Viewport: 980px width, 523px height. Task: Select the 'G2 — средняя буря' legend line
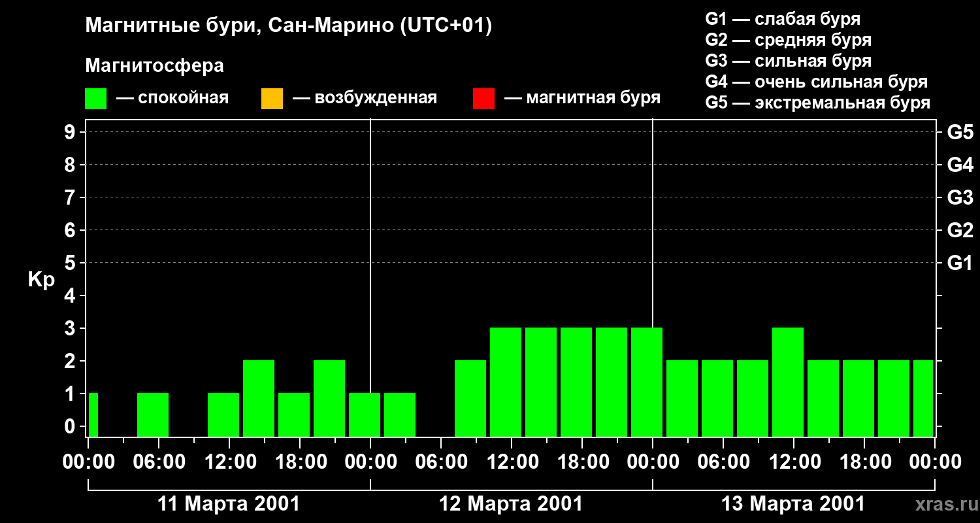(x=789, y=40)
